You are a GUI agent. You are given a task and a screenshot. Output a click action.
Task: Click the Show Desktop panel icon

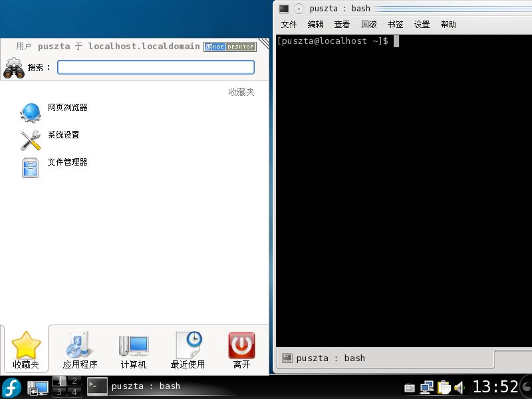[x=37, y=388]
